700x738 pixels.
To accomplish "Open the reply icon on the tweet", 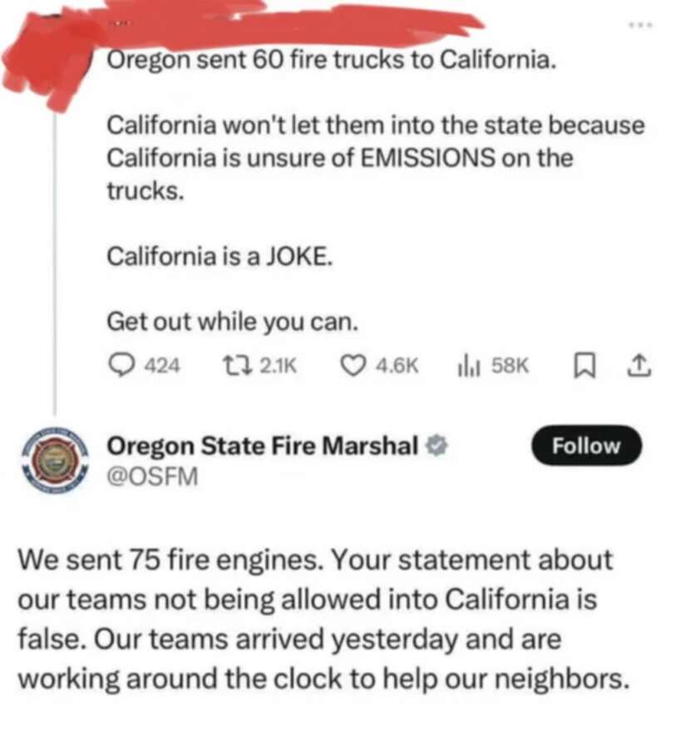I will click(x=121, y=363).
